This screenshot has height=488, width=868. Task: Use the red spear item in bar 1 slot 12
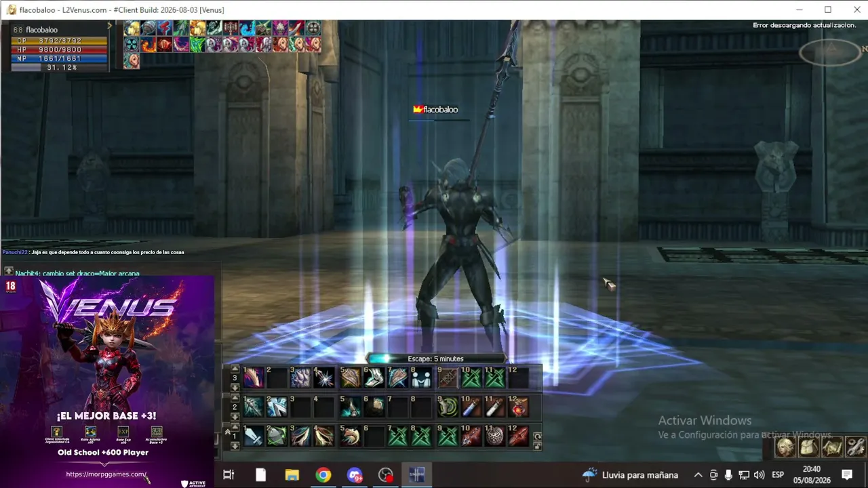519,436
